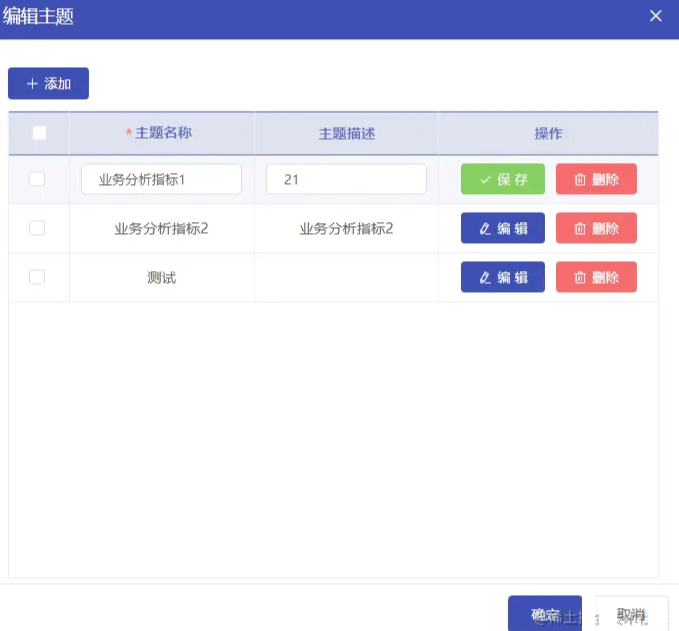The image size is (679, 631).
Task: Close the 编辑主题 dialog with the X icon
Action: 656,16
